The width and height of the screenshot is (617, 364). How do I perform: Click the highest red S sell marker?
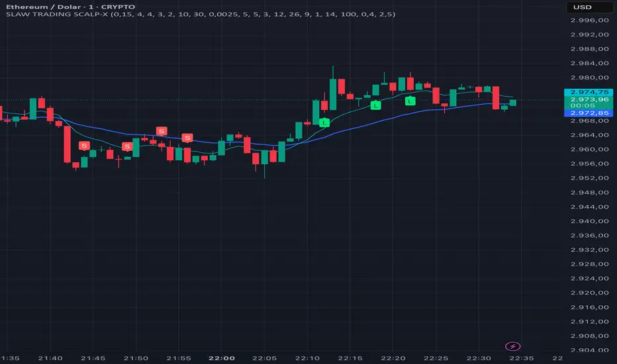click(x=161, y=130)
